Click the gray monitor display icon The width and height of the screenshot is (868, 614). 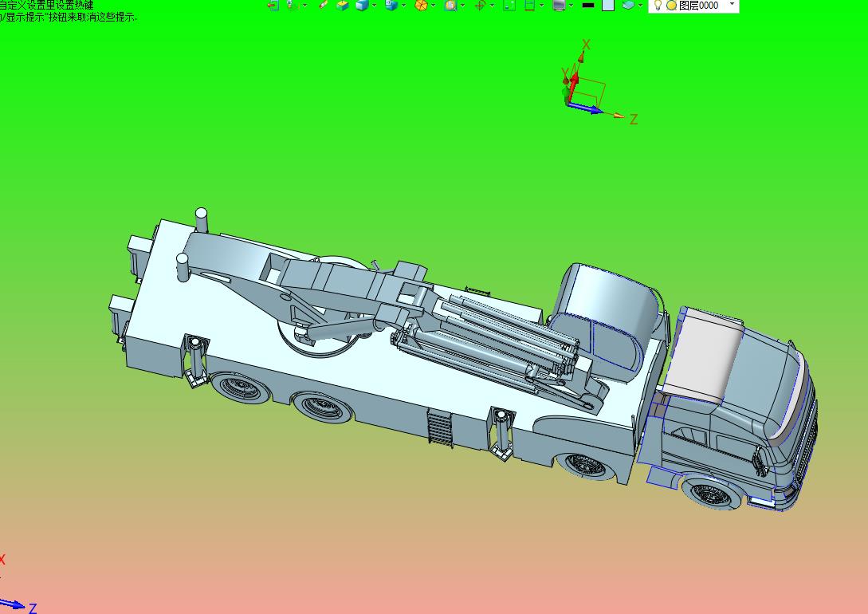pos(559,6)
